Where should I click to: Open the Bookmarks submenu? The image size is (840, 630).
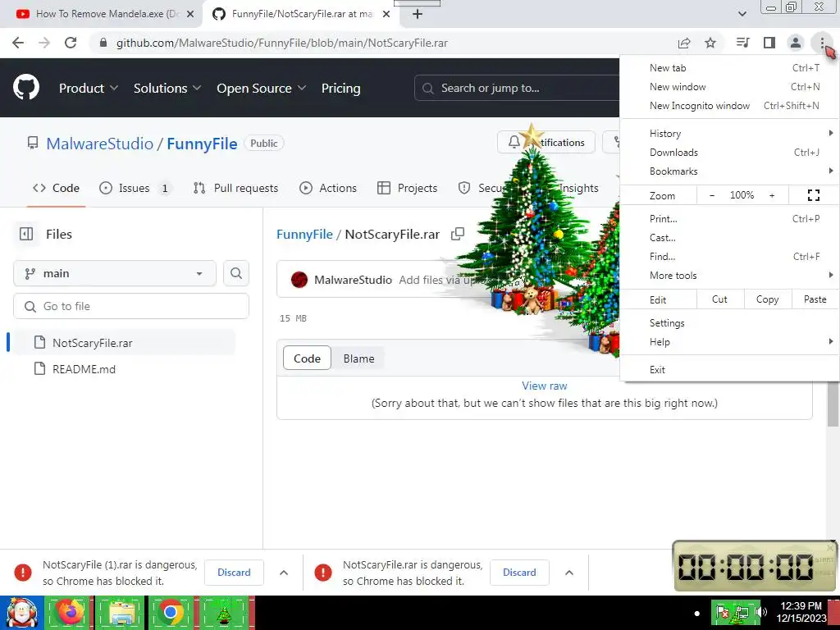[729, 171]
